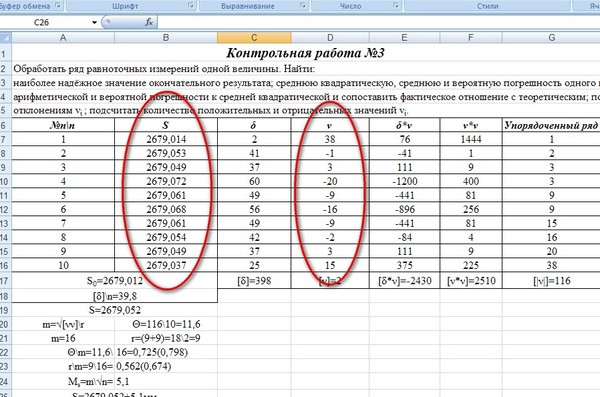Select column F header
600x397 pixels.
(x=471, y=38)
